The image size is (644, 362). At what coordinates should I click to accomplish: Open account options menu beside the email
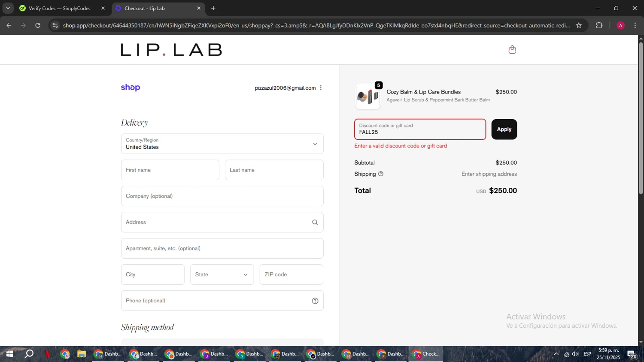pyautogui.click(x=321, y=88)
